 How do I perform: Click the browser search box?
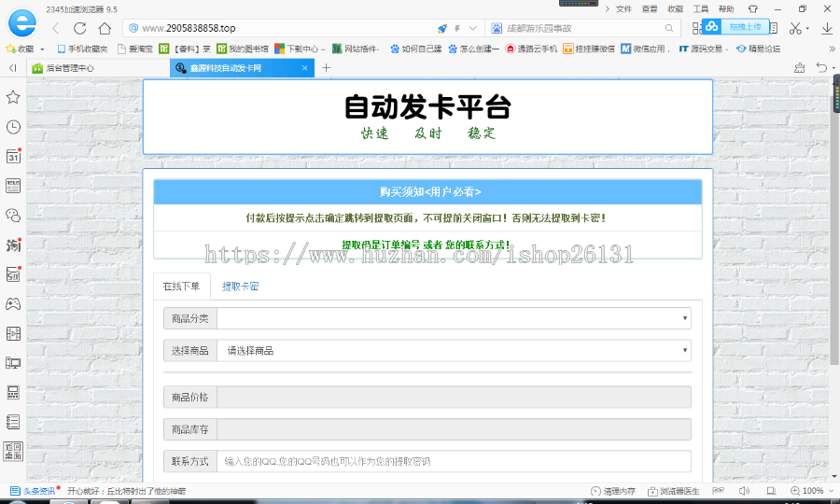[x=584, y=28]
